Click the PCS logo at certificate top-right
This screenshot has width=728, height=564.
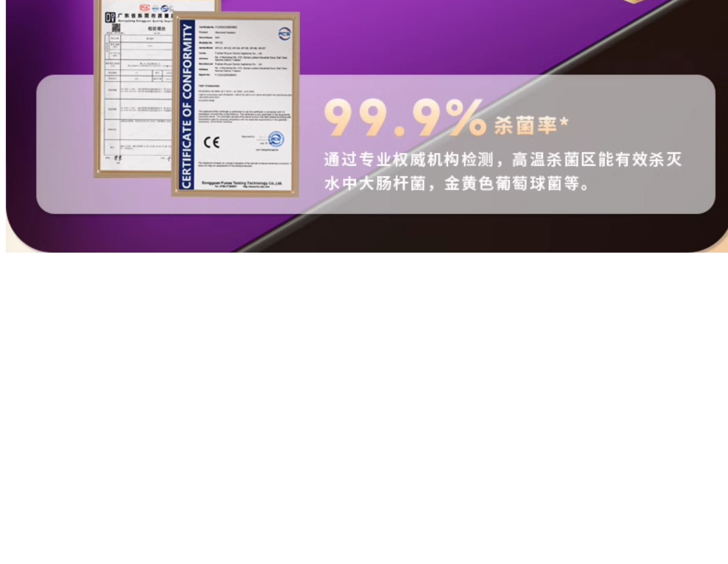click(x=284, y=34)
